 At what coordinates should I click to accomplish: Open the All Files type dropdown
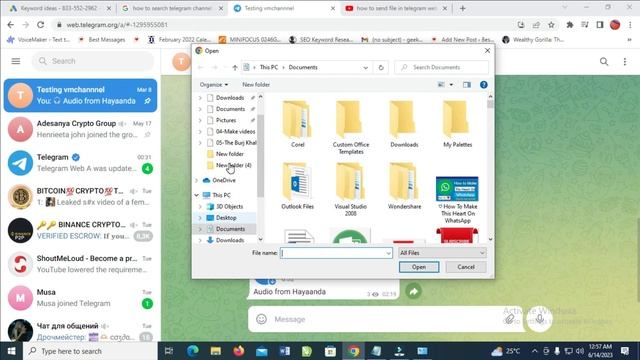click(442, 253)
